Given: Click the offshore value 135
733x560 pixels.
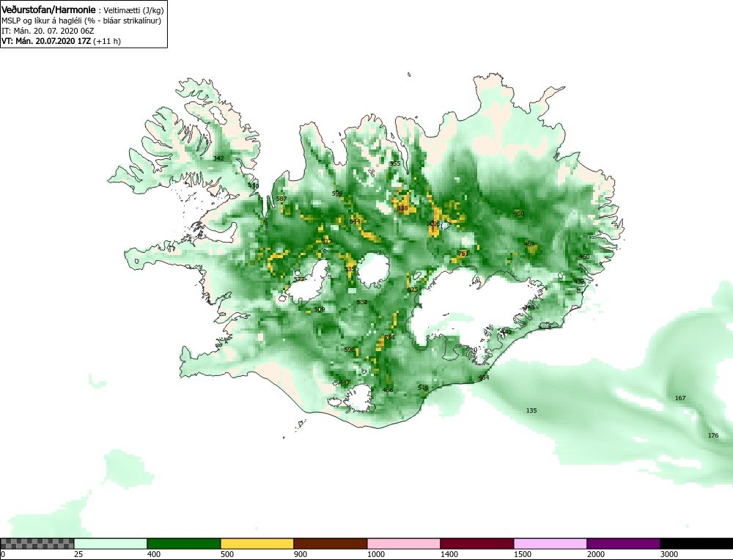Looking at the screenshot, I should tap(531, 411).
